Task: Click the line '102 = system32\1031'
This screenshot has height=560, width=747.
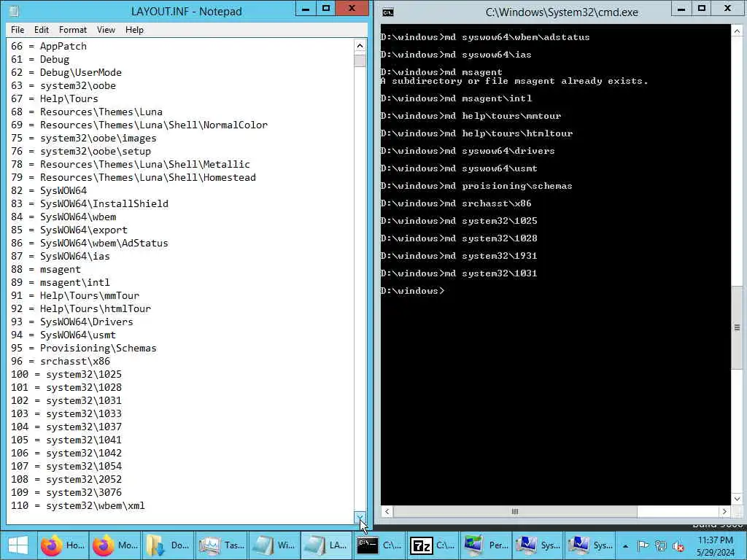Action: click(66, 400)
